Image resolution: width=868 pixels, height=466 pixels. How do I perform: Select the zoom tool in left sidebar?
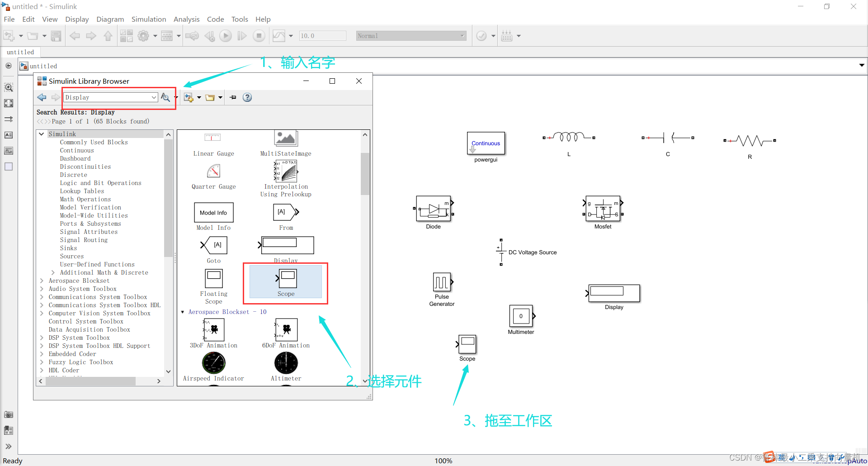tap(9, 87)
